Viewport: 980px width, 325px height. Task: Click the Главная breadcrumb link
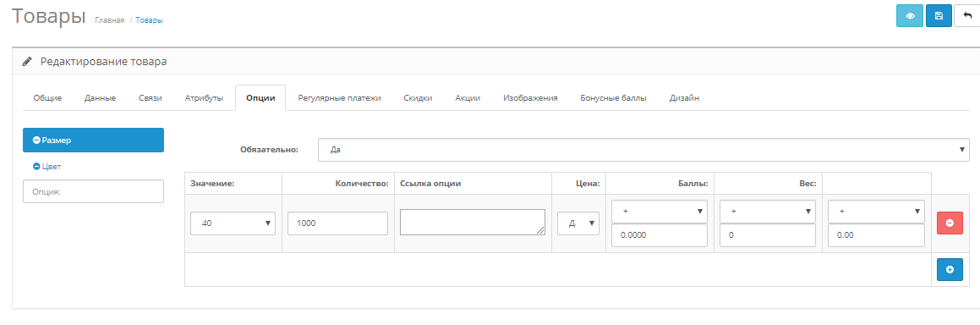(x=109, y=20)
